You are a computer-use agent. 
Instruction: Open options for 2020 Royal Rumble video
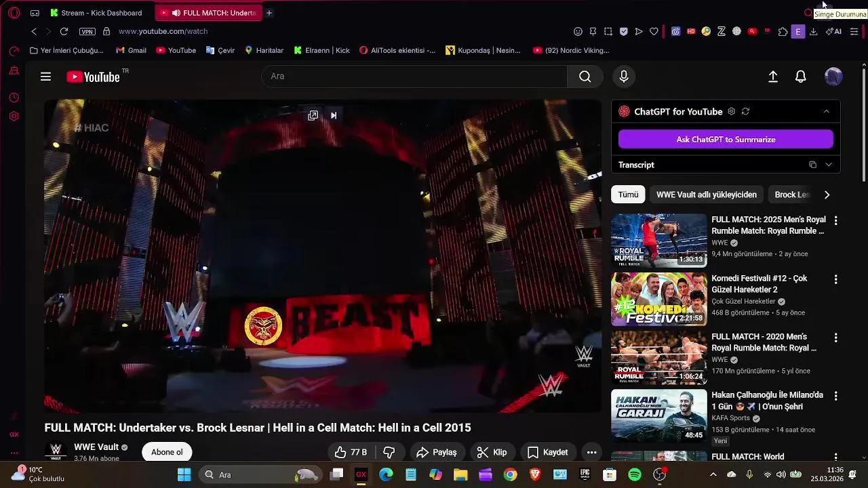[835, 338]
